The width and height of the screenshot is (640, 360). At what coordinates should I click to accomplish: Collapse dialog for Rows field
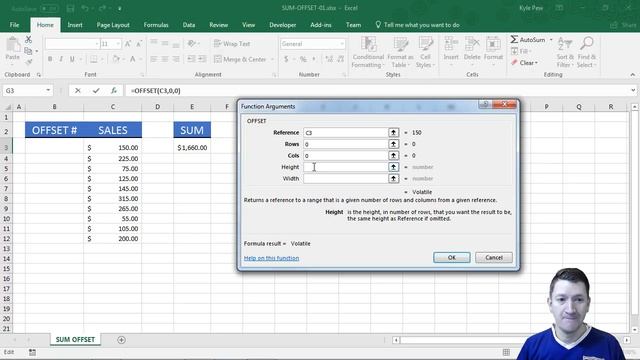393,144
